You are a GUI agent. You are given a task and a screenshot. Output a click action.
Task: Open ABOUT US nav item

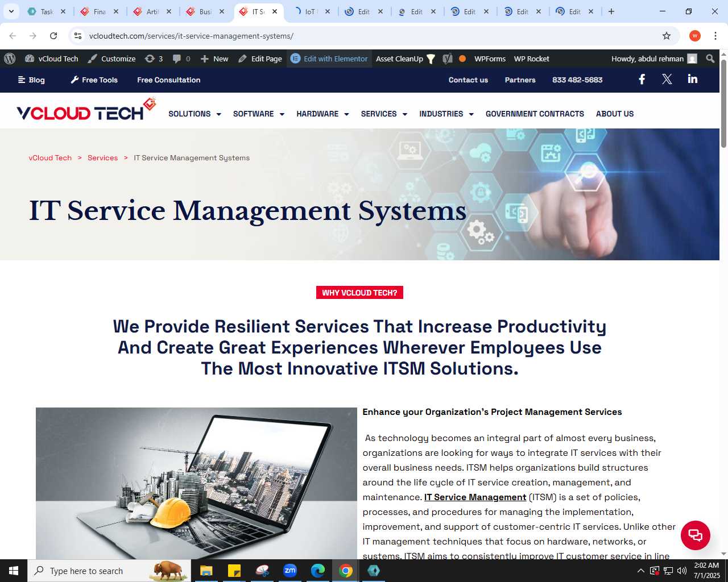615,114
